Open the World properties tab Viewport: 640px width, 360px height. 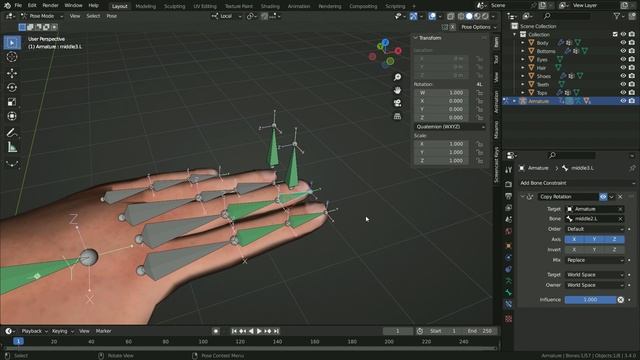pyautogui.click(x=509, y=231)
